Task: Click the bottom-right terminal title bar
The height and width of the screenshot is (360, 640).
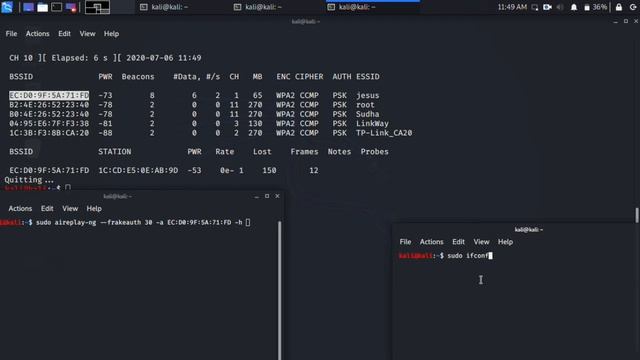Action: pyautogui.click(x=516, y=230)
